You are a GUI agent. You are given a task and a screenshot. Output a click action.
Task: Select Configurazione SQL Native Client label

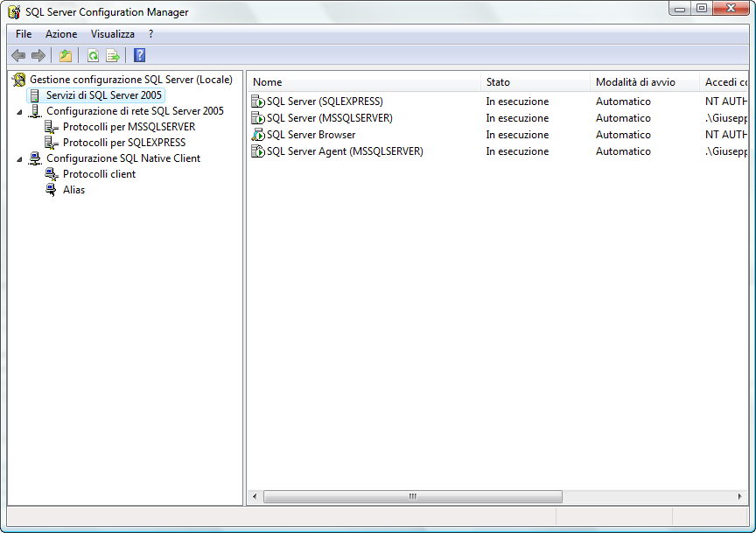(123, 158)
